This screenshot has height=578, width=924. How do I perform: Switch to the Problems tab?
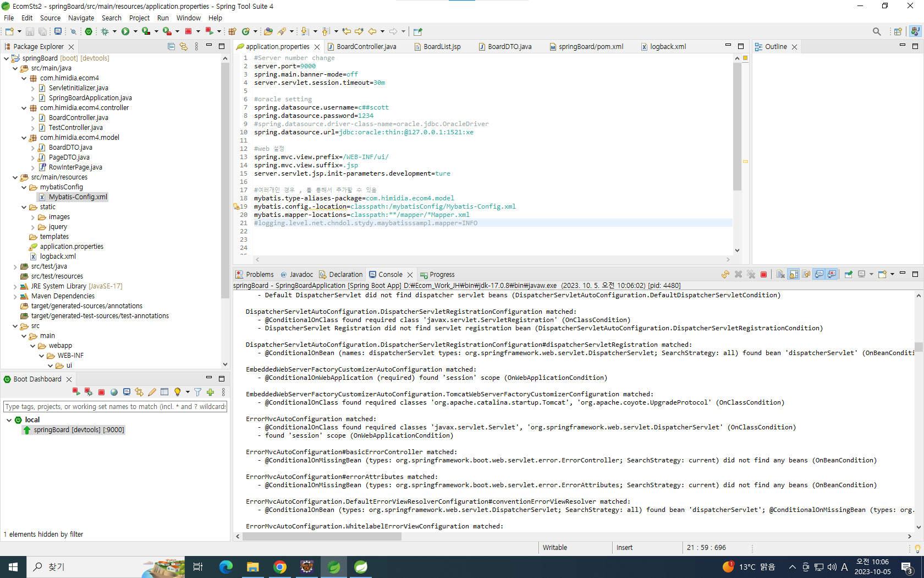(x=255, y=275)
